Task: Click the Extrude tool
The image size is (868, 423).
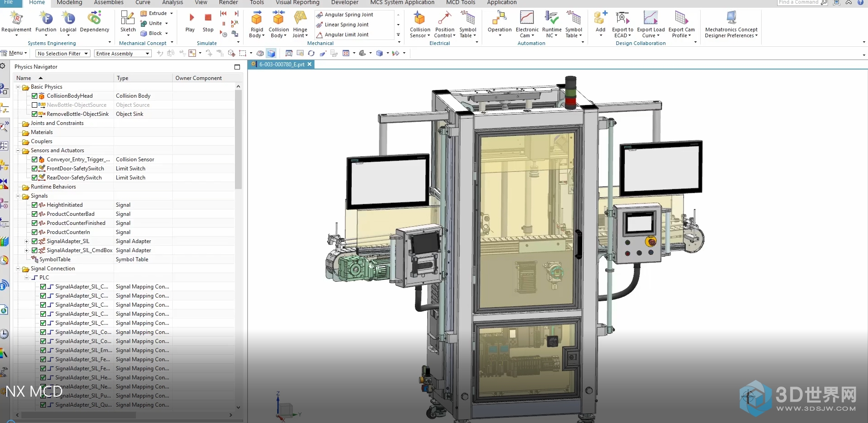Action: click(x=154, y=13)
